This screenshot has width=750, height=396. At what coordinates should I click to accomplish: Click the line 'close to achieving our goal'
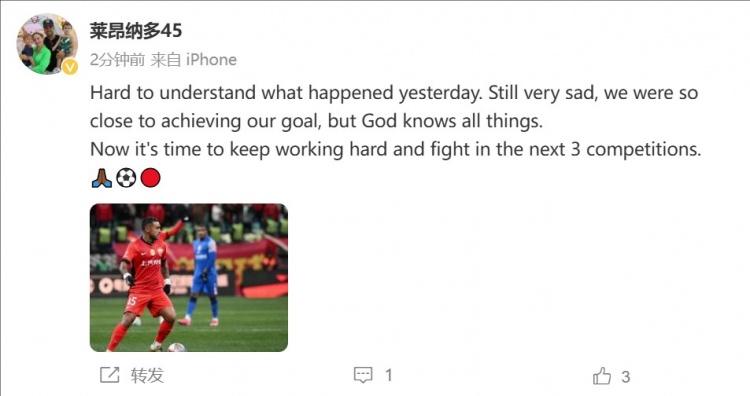(x=316, y=121)
